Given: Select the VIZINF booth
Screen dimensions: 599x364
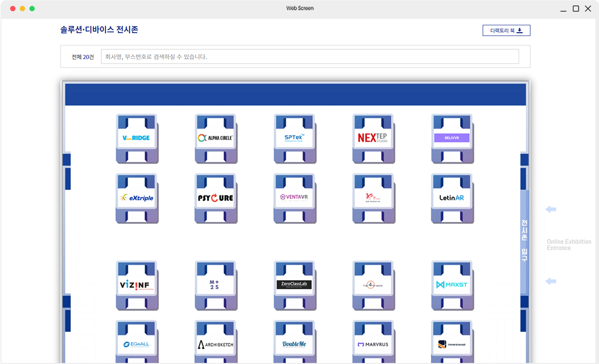Looking at the screenshot, I should click(136, 285).
